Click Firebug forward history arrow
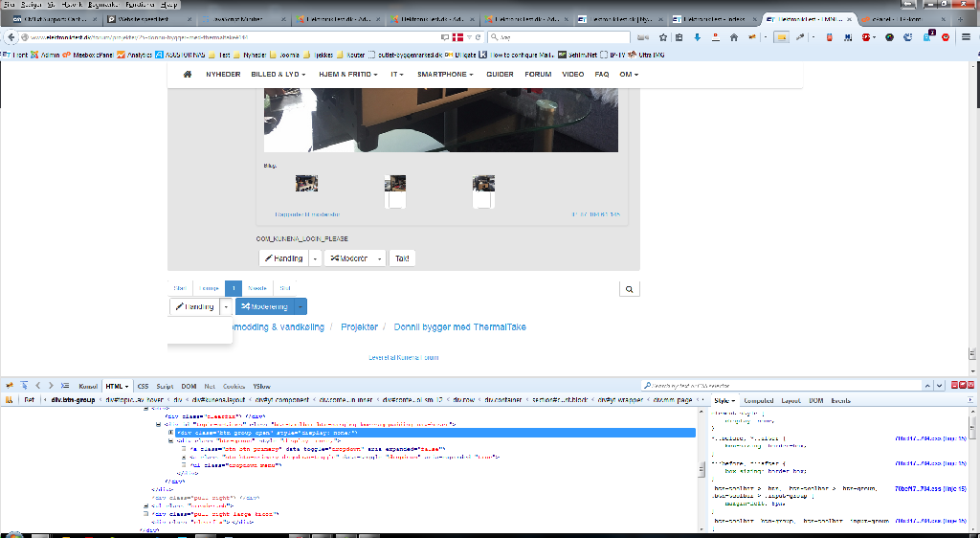This screenshot has height=538, width=980. tap(51, 386)
